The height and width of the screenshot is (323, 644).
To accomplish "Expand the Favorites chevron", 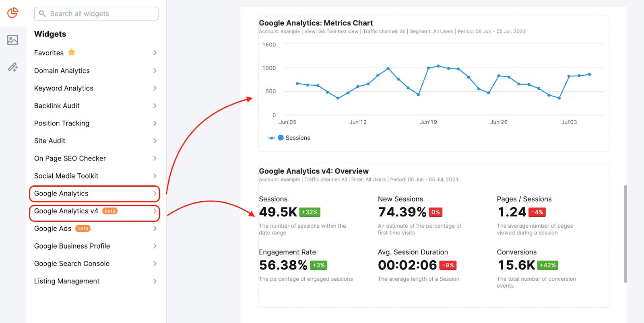I will click(x=155, y=53).
